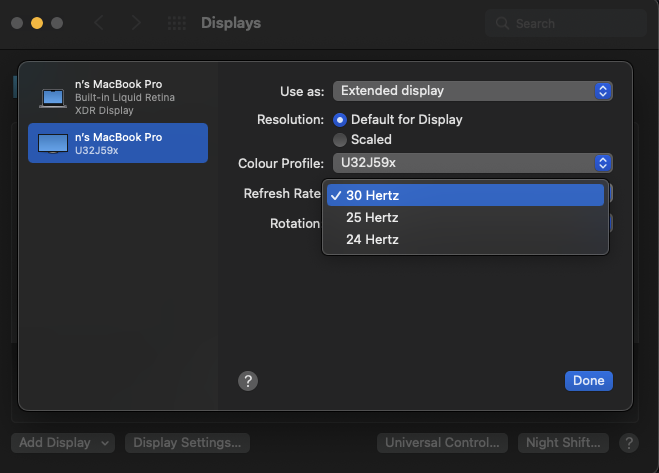Open help in the display settings dialog
The width and height of the screenshot is (659, 473).
tap(248, 381)
